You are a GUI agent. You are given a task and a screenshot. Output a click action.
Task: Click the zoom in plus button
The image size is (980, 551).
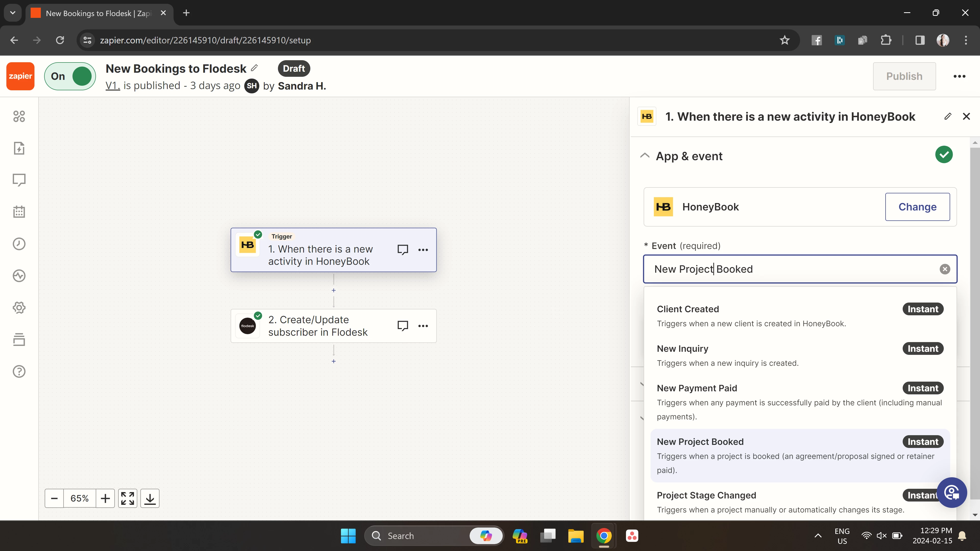(105, 498)
